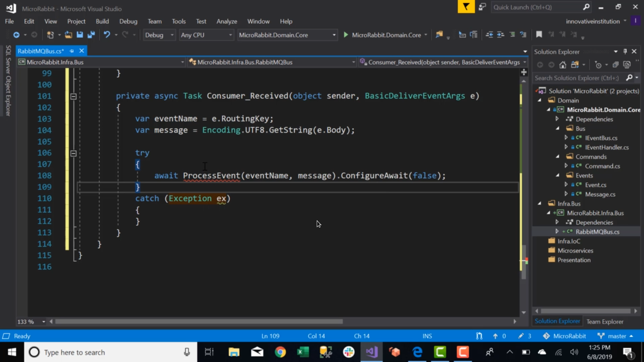Open the MicroRabbit.Infra.Bus.RabbitMQBus type dropdown
644x362 pixels.
tap(272, 62)
